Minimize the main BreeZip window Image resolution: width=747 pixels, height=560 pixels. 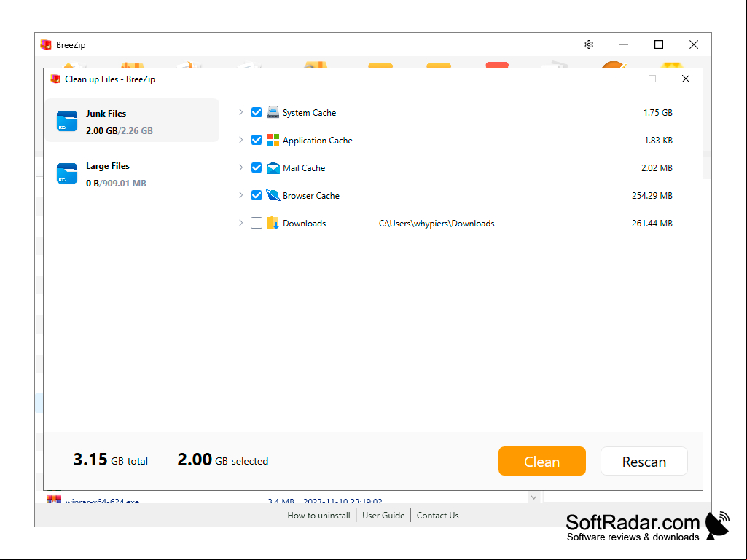coord(624,44)
